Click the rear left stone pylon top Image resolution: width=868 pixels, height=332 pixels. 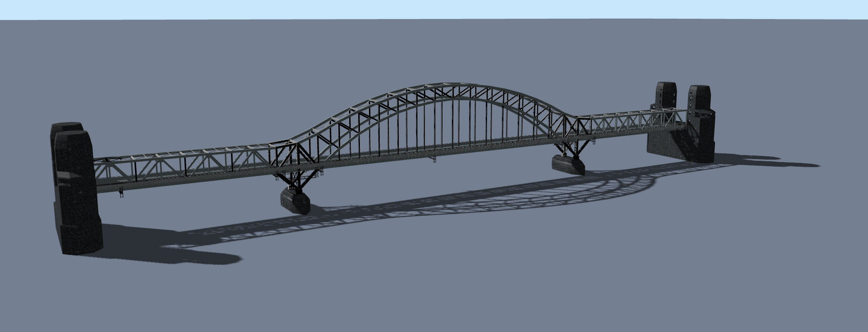pos(66,126)
